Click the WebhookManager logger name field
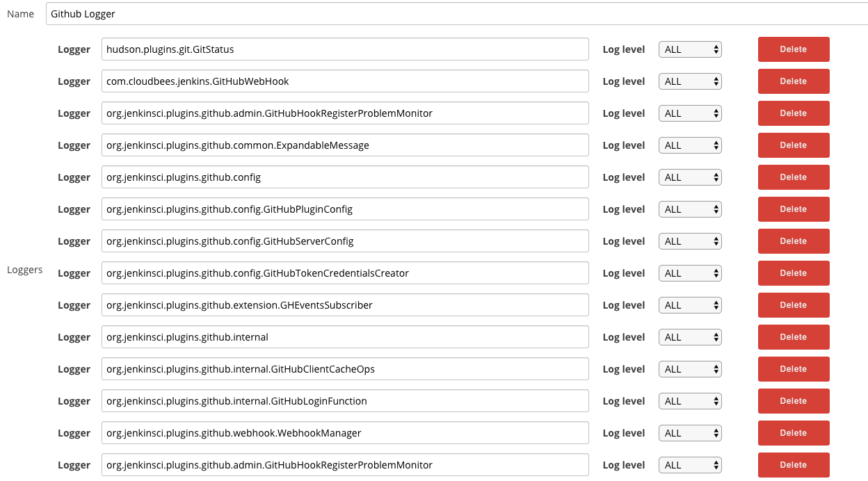Viewport: 868px width, 481px height. tap(345, 432)
